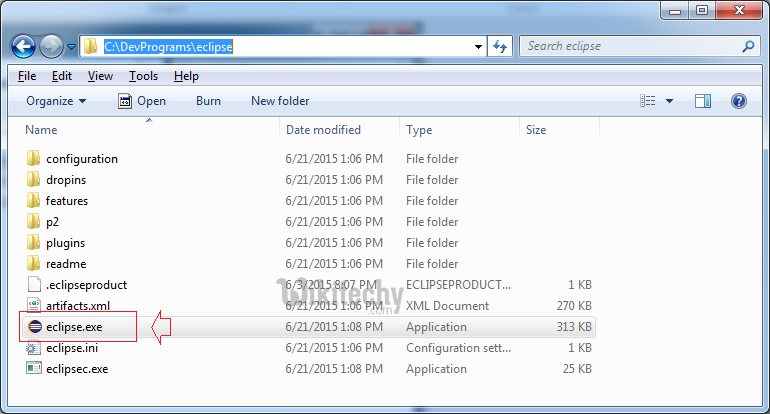Expand the Organize dropdown

point(56,101)
